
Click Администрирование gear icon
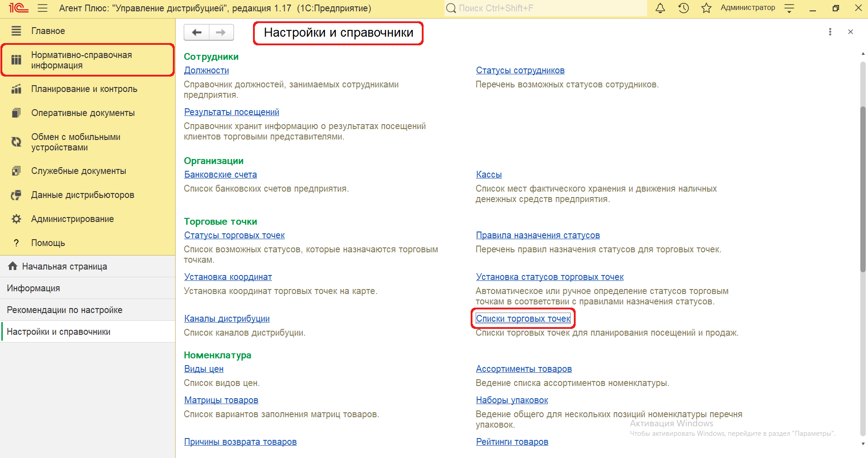point(16,219)
